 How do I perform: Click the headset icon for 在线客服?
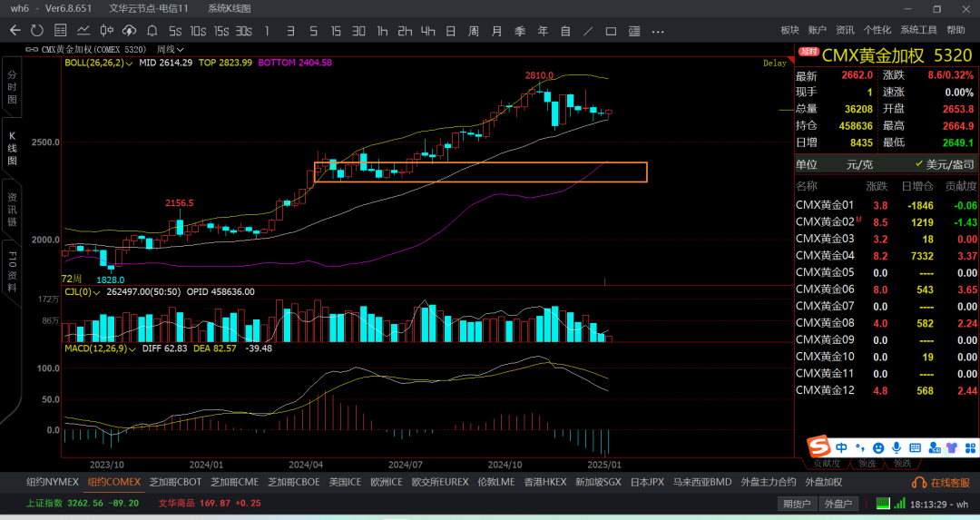pyautogui.click(x=918, y=483)
